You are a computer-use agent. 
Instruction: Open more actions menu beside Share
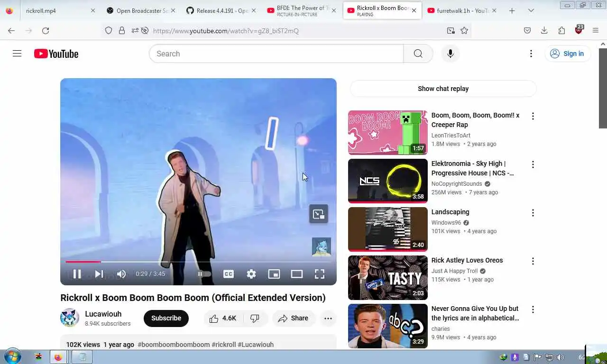click(328, 318)
